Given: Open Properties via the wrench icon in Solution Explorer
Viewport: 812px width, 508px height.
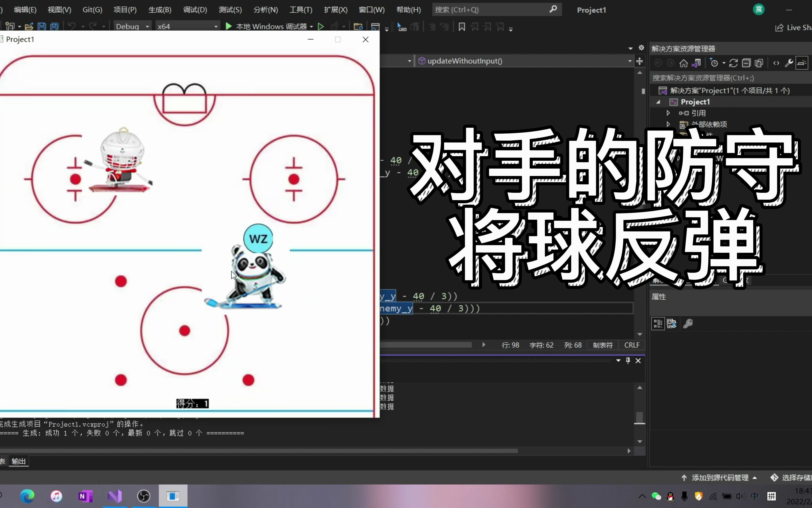Looking at the screenshot, I should tap(789, 63).
